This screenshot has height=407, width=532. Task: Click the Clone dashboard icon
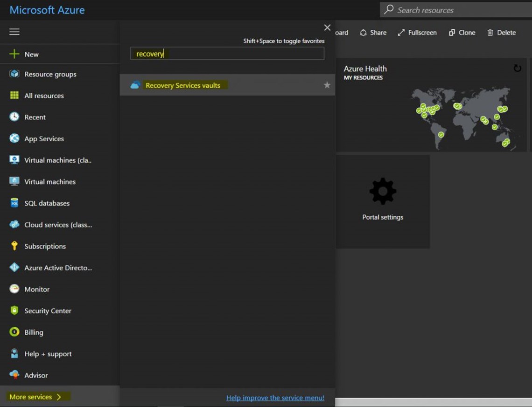[x=452, y=33]
